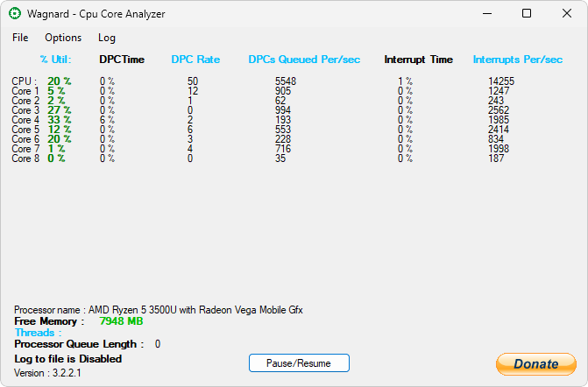
Task: Click total interrupts value '14255'
Action: click(x=501, y=81)
